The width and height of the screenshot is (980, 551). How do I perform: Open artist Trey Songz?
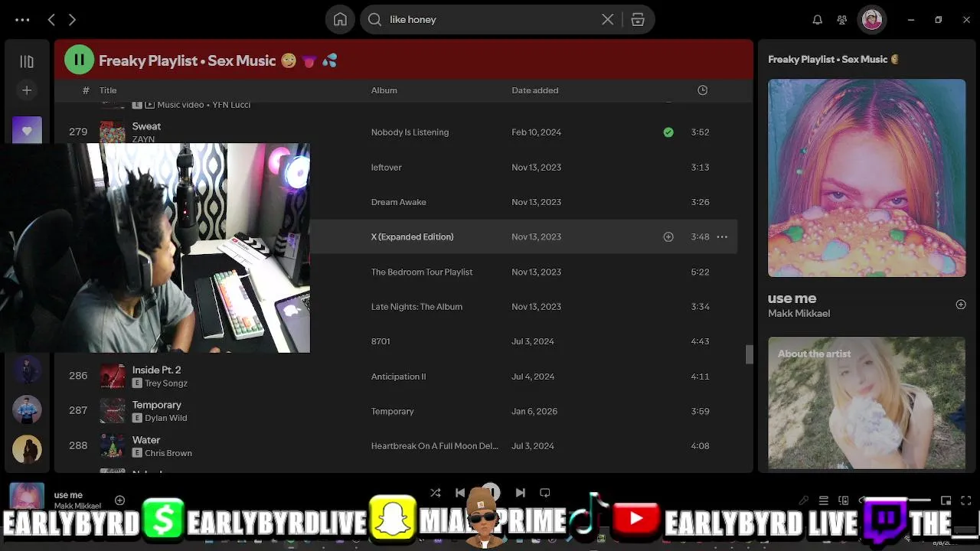coord(166,383)
